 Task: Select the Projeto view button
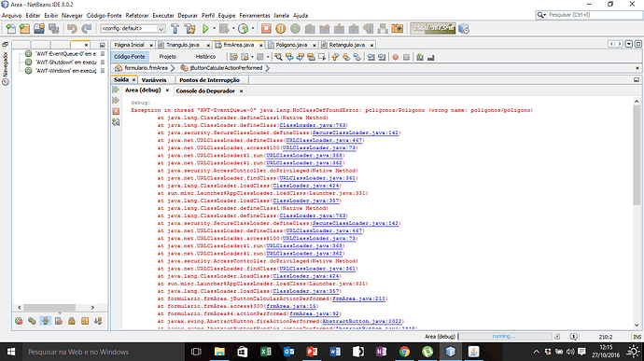[x=168, y=57]
